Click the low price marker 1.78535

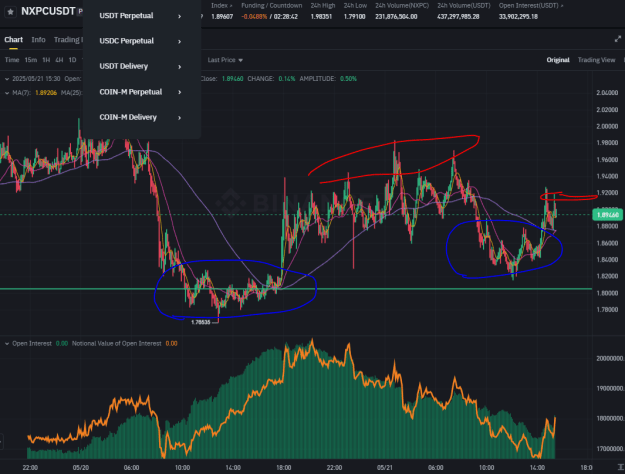(x=200, y=322)
